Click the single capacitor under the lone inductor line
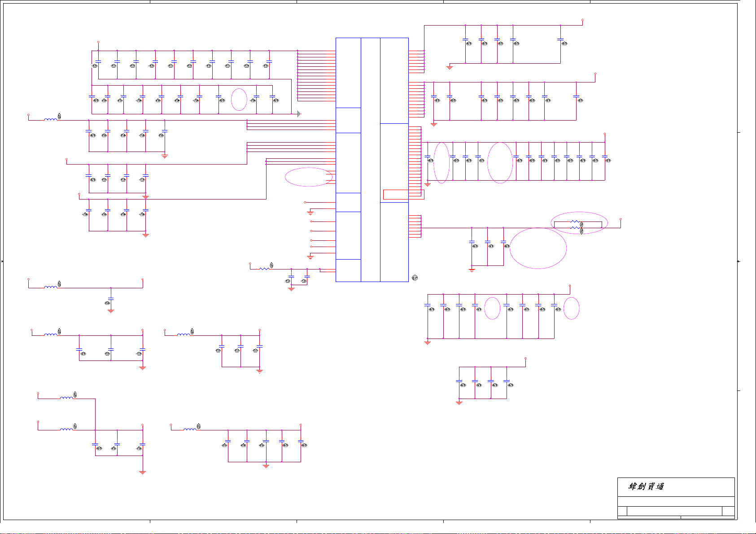Viewport: 756px width, 534px height. [111, 299]
